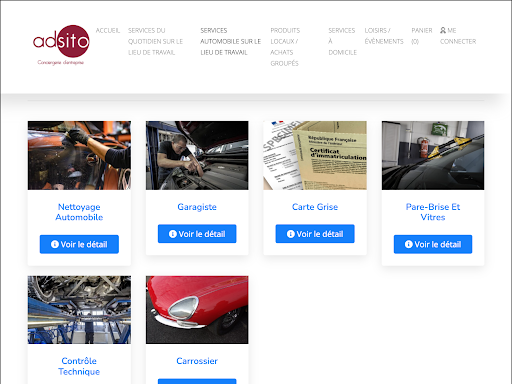Open the Contrôle Technique title link

[x=79, y=366]
